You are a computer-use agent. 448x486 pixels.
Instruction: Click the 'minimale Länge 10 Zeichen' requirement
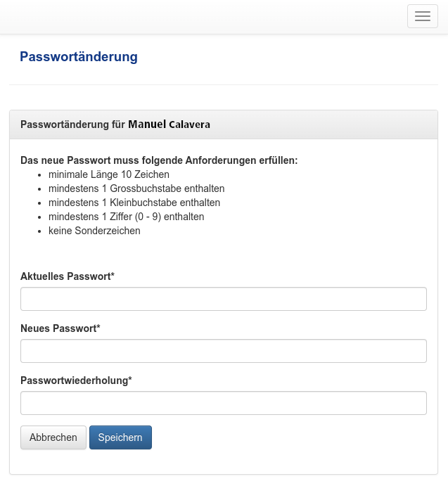(109, 174)
